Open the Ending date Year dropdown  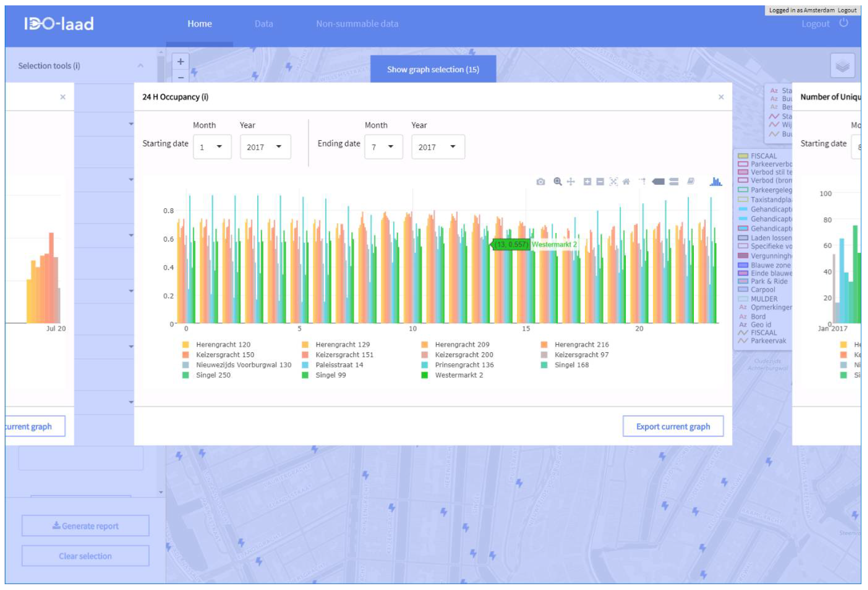[x=438, y=147]
